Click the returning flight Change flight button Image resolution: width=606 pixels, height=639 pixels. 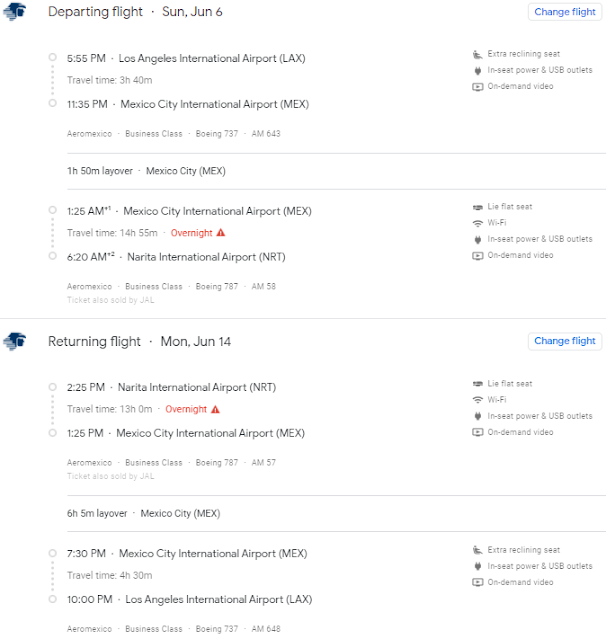[564, 341]
